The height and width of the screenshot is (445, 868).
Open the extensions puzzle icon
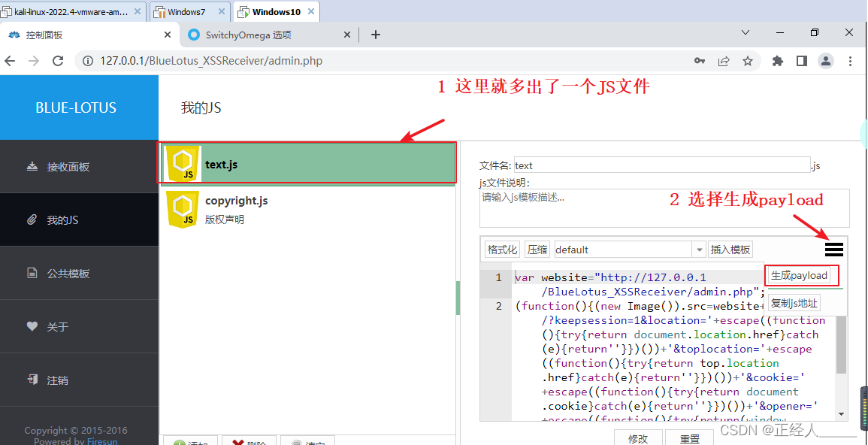click(x=778, y=61)
